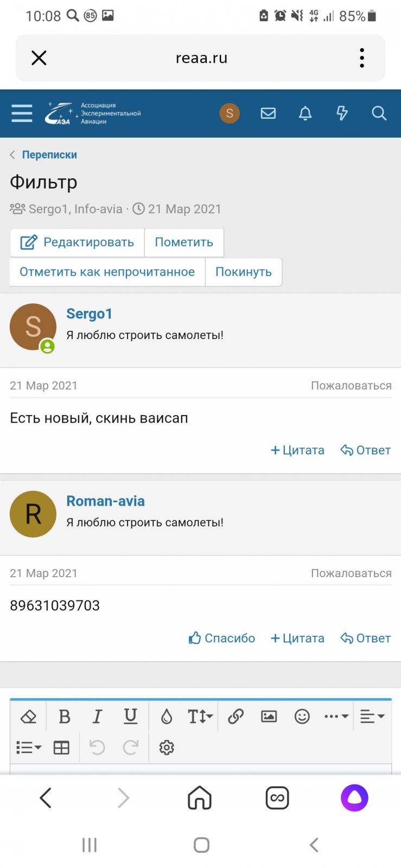Open notifications via the bell icon
Image resolution: width=401 pixels, height=868 pixels.
[x=305, y=113]
